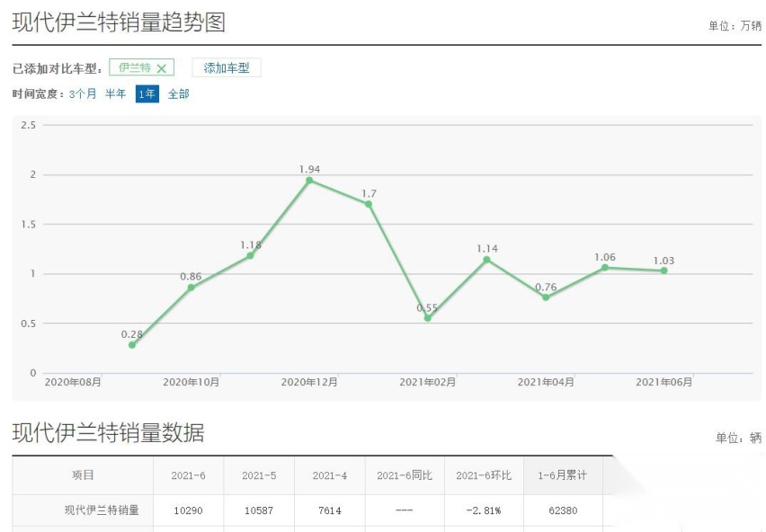Click the 2021年06月 axis label
The width and height of the screenshot is (766, 532).
[x=664, y=382]
